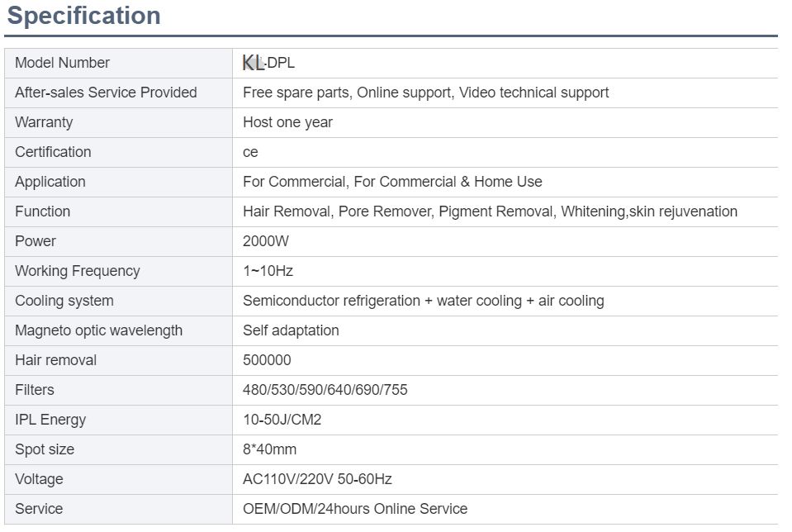
Task: Select the Application row label
Action: click(x=50, y=182)
